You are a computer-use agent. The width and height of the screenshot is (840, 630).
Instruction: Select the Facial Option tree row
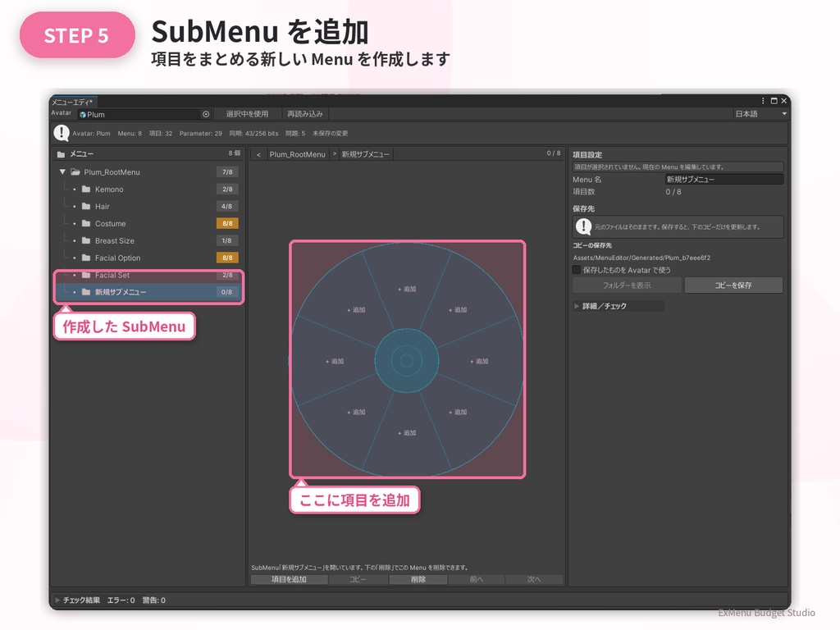[148, 258]
